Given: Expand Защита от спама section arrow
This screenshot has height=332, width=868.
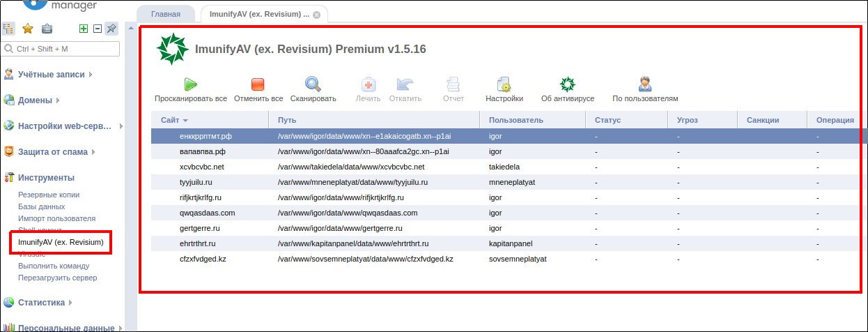Looking at the screenshot, I should click(92, 152).
